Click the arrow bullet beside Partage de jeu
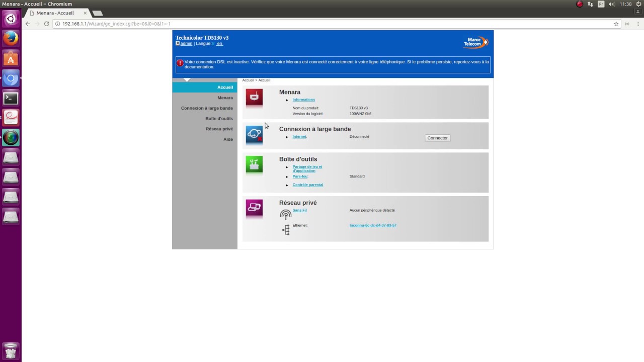The width and height of the screenshot is (644, 362). point(287,167)
